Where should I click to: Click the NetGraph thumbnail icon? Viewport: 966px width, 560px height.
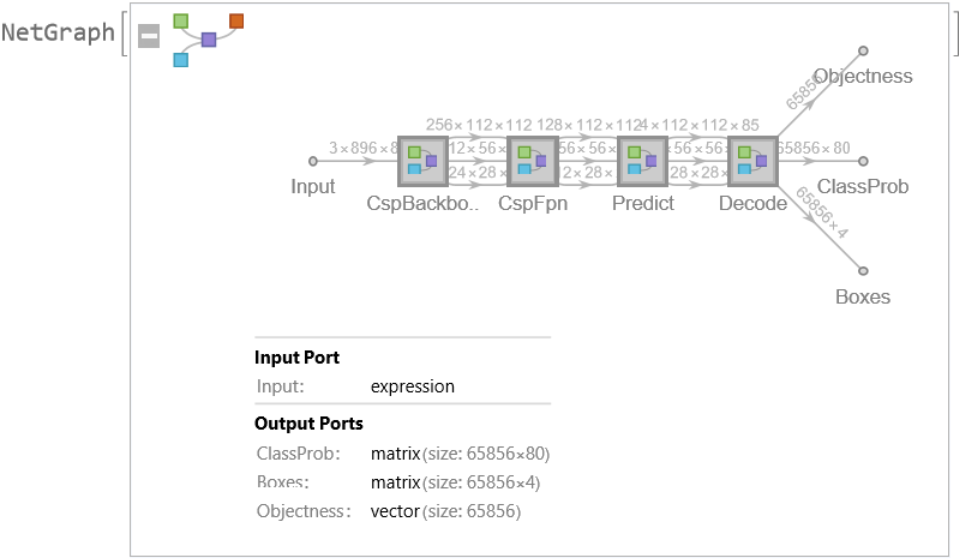click(x=208, y=40)
